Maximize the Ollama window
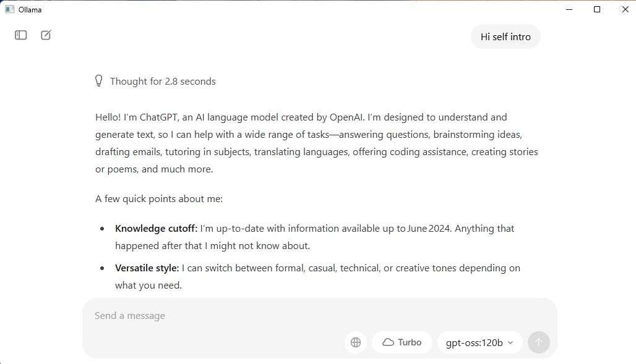Screen dimensions: 636x364 point(596,9)
